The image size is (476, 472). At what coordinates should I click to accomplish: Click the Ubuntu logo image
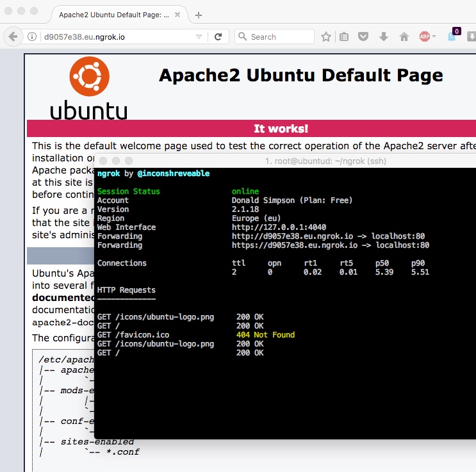tap(89, 88)
